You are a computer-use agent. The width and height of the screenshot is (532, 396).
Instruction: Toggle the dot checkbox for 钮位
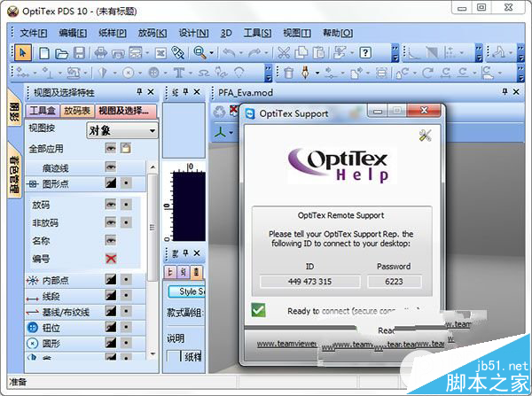click(126, 327)
